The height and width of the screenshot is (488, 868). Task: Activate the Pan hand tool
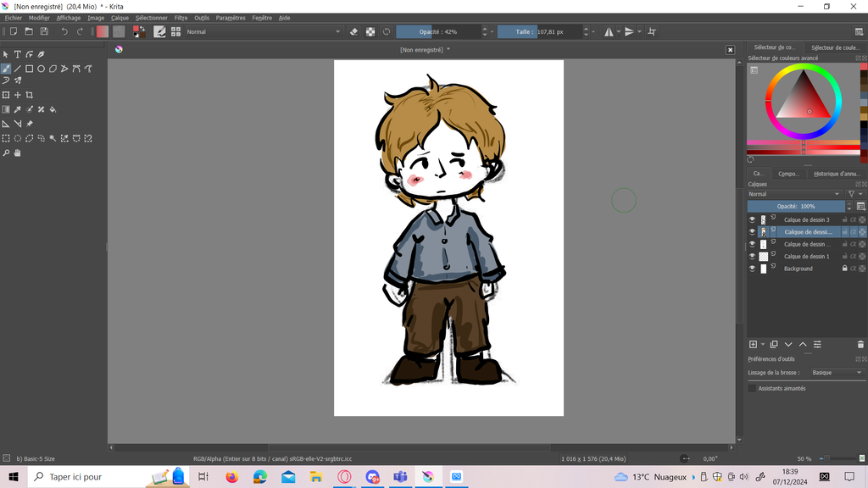click(x=17, y=153)
